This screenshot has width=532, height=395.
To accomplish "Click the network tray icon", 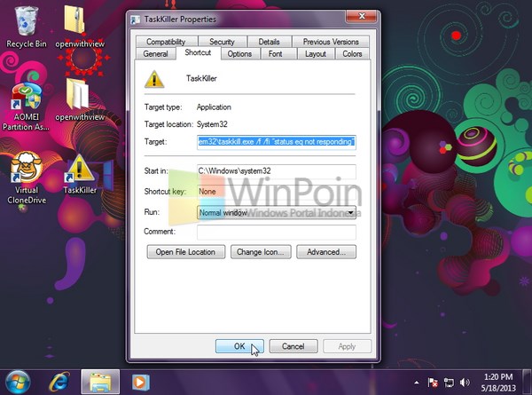I will coord(449,383).
